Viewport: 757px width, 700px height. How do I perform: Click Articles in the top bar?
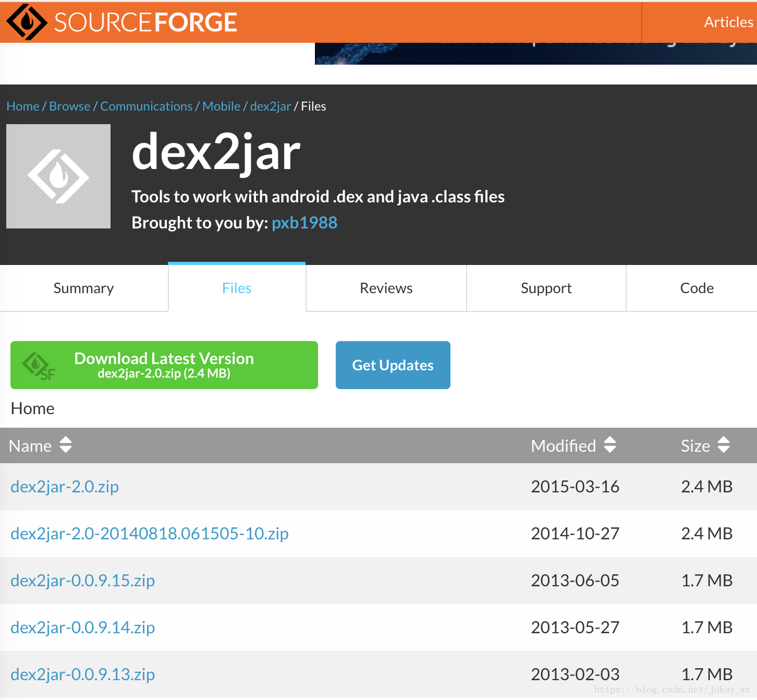728,22
